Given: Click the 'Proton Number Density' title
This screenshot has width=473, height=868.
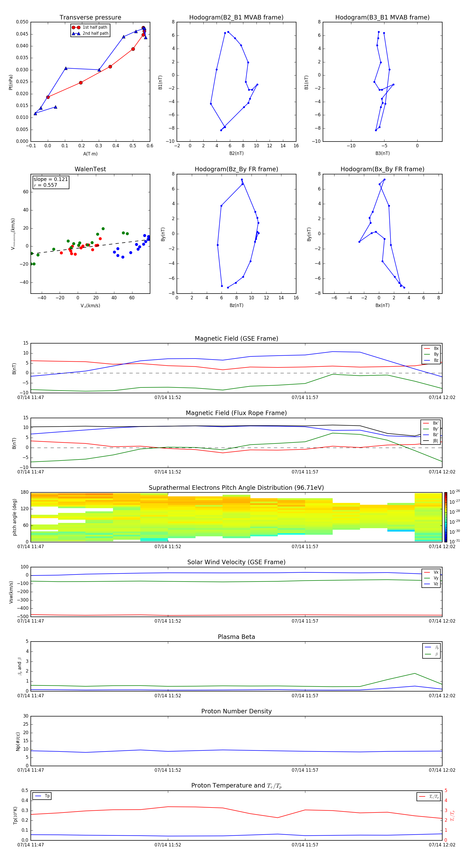Looking at the screenshot, I should (x=236, y=711).
